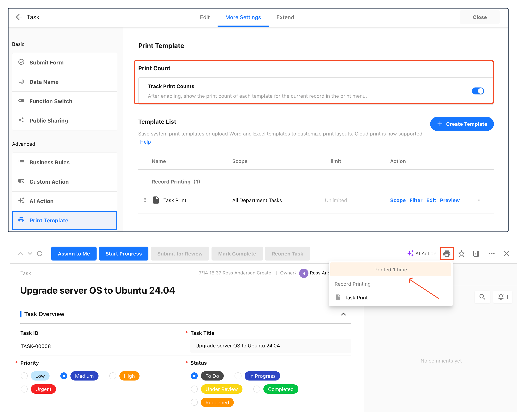Select High priority radio button
Screen dimensions: 525x420
coord(113,376)
